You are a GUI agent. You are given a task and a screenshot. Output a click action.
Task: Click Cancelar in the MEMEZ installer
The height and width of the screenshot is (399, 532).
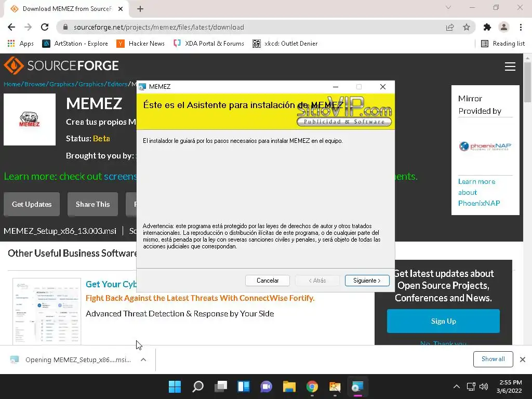coord(268,281)
